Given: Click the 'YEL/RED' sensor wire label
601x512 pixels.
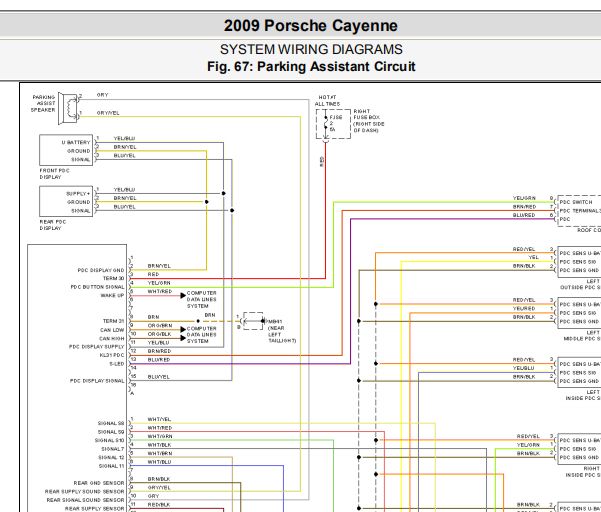Looking at the screenshot, I should tap(524, 309).
